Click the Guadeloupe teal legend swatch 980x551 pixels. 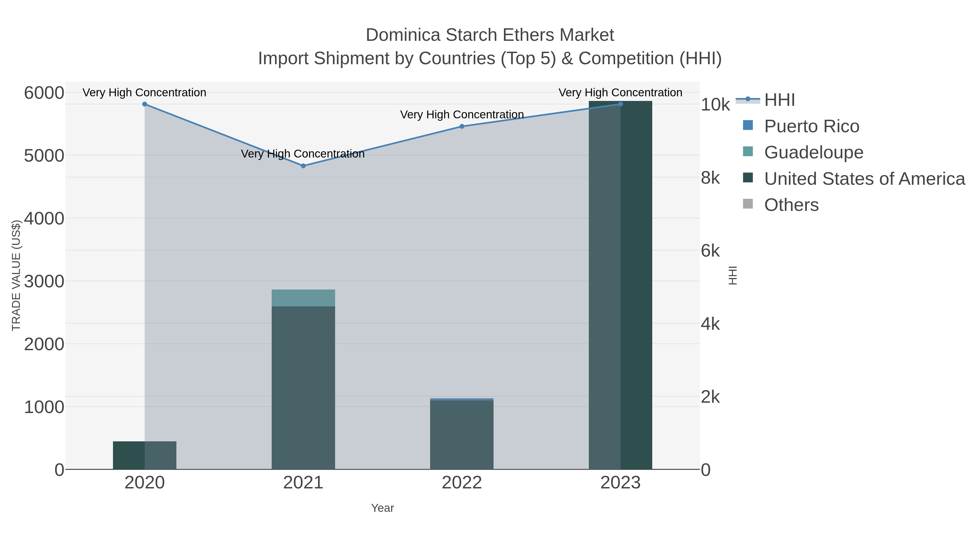(x=748, y=151)
